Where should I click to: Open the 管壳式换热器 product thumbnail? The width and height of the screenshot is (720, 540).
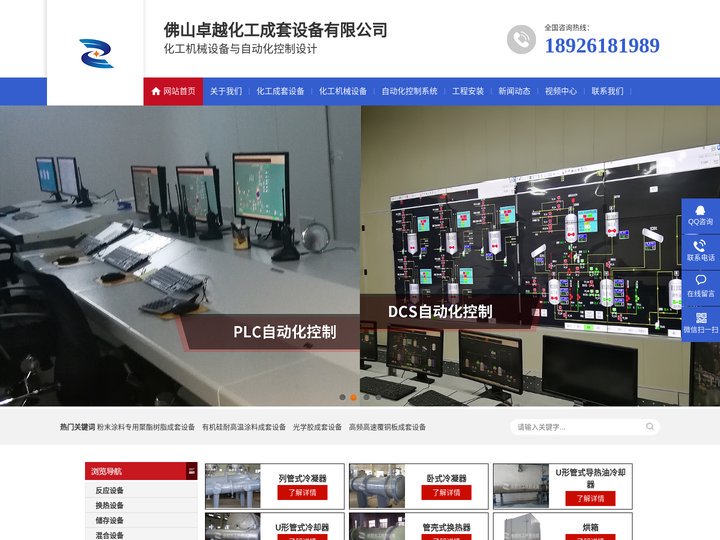click(x=377, y=527)
